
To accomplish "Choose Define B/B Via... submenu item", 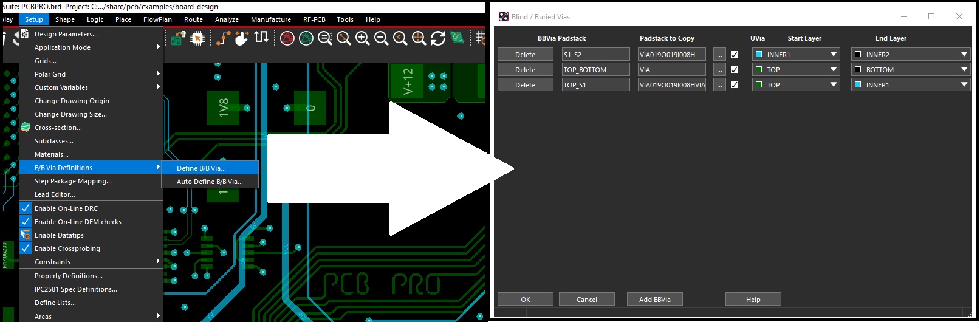I will point(201,168).
